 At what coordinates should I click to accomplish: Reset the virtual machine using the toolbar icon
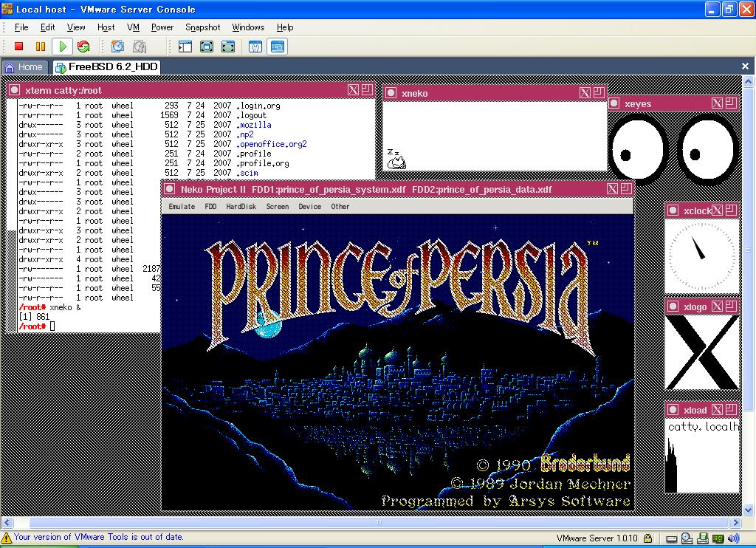pos(83,47)
